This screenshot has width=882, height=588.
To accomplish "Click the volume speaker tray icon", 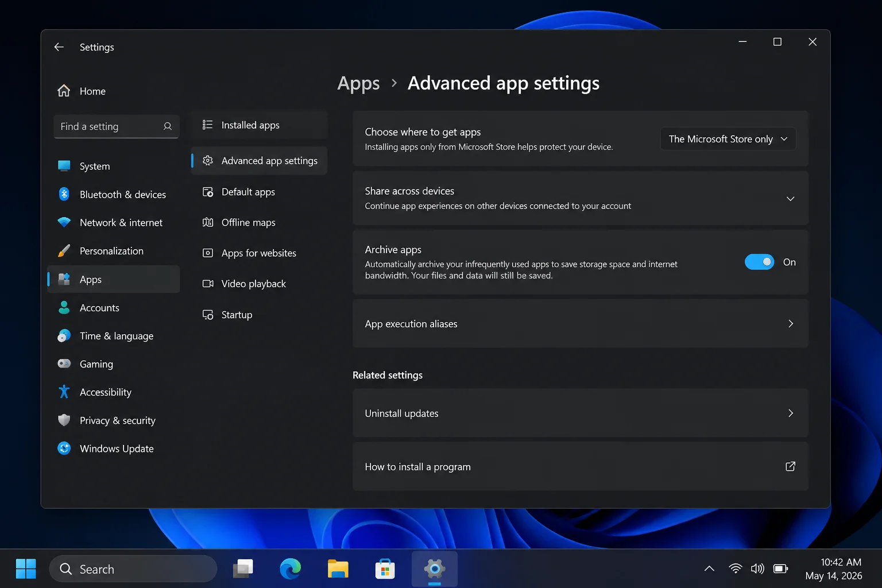I will pyautogui.click(x=757, y=568).
